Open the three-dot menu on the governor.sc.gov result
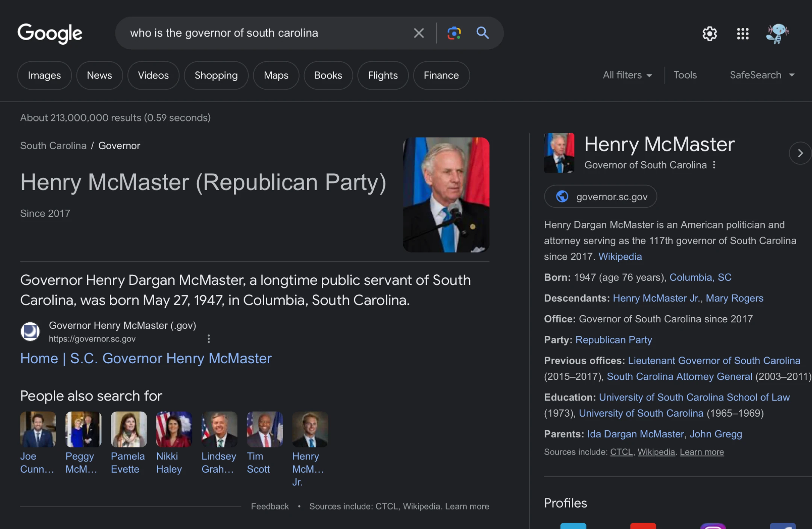The image size is (812, 529). pos(209,339)
